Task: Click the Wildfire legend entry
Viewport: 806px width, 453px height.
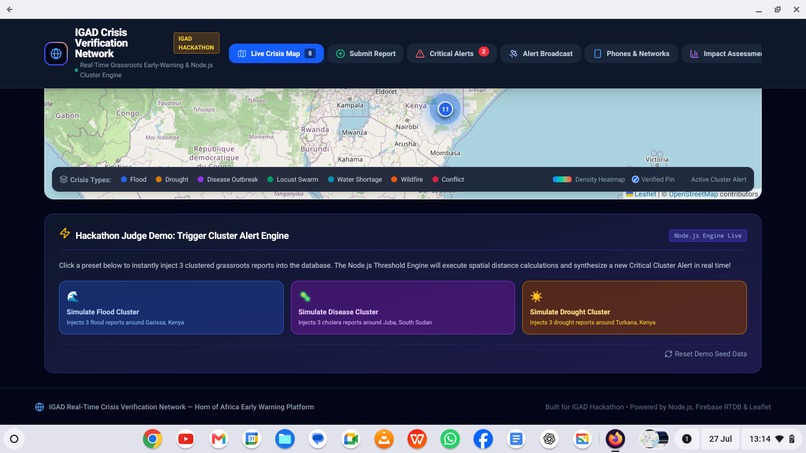Action: (407, 179)
